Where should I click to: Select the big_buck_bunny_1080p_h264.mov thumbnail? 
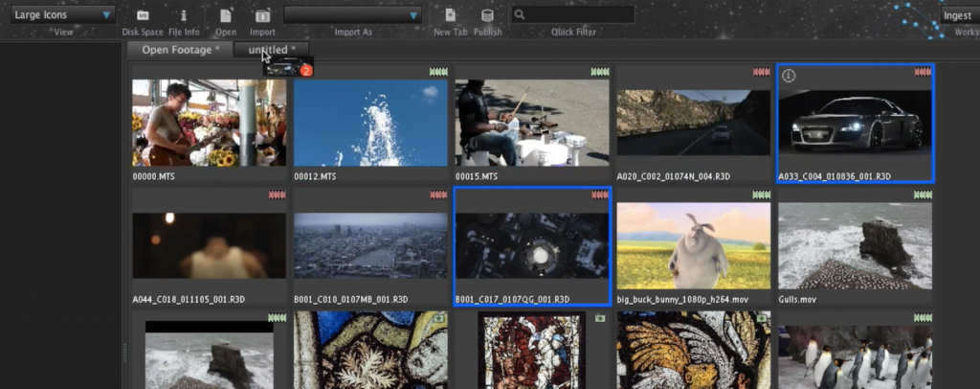(x=693, y=245)
